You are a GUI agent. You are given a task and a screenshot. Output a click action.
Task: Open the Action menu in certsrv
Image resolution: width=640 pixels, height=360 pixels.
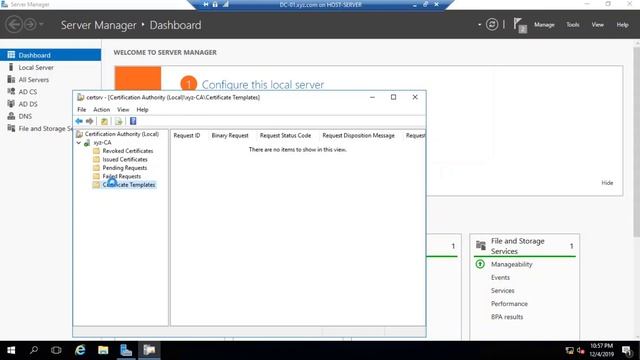tap(101, 109)
